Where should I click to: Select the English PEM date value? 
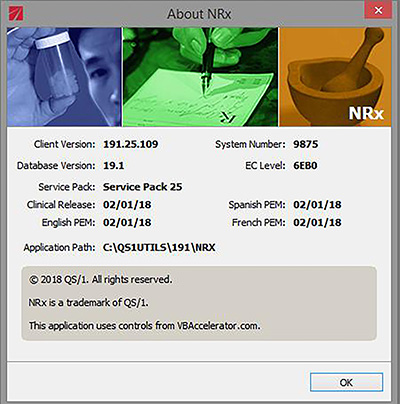click(x=127, y=222)
